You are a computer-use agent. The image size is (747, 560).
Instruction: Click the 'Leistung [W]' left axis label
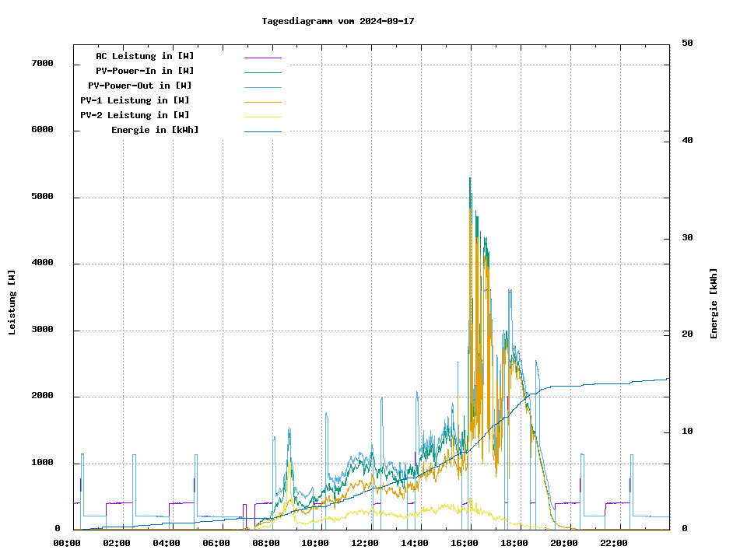(12, 303)
